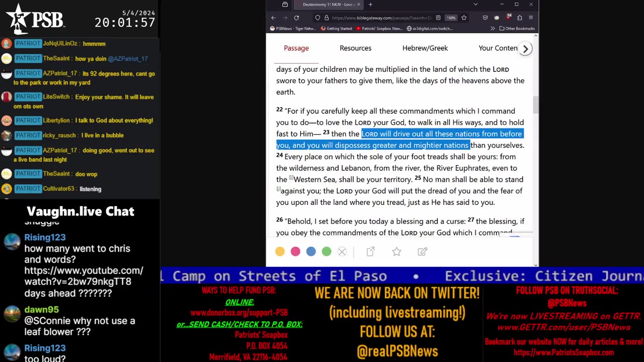The image size is (644, 362).
Task: Switch to the Your Content tab
Action: click(x=498, y=48)
